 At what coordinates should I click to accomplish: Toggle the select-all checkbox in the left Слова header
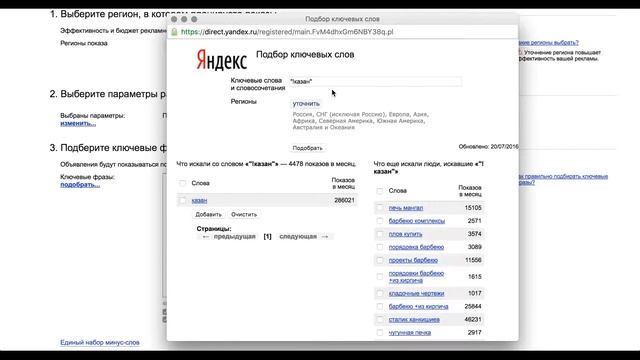coord(182,183)
